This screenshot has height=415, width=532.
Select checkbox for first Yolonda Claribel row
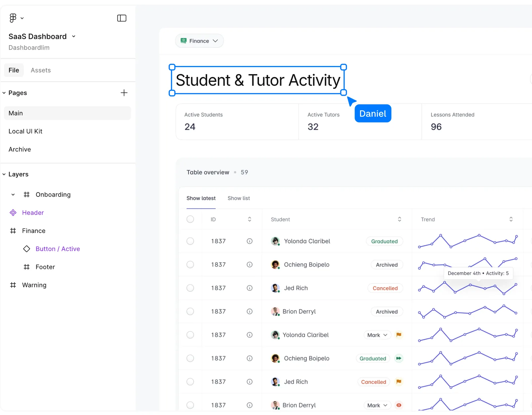click(190, 241)
